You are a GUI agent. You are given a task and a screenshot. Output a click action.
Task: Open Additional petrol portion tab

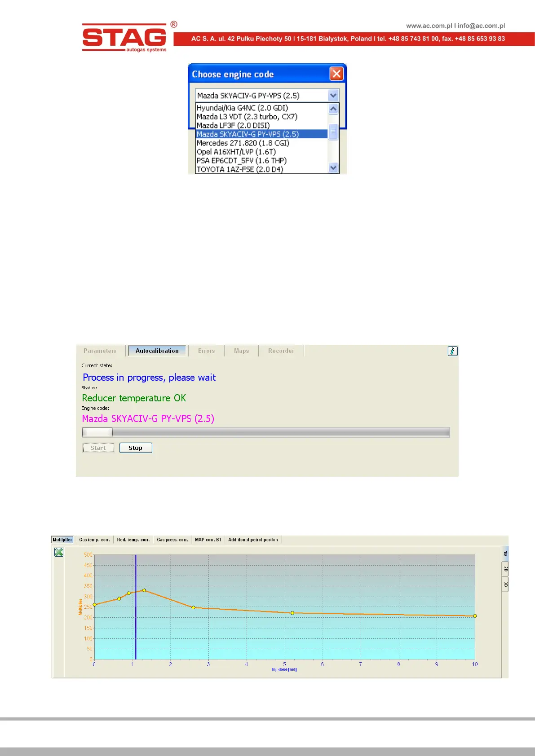click(253, 540)
